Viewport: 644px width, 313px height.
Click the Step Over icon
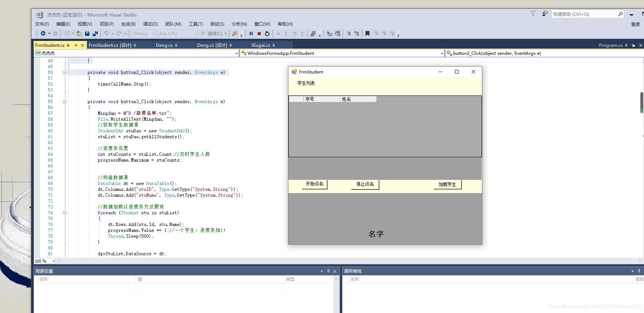(x=294, y=34)
